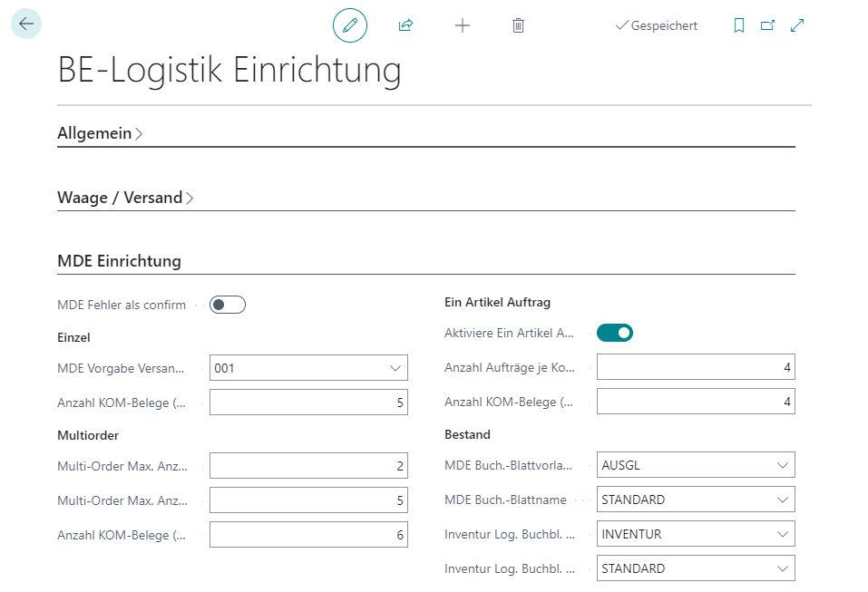Viewport: 868px width, 592px height.
Task: Click first Multi-Order Max. Anz... field with 2
Action: pos(308,465)
